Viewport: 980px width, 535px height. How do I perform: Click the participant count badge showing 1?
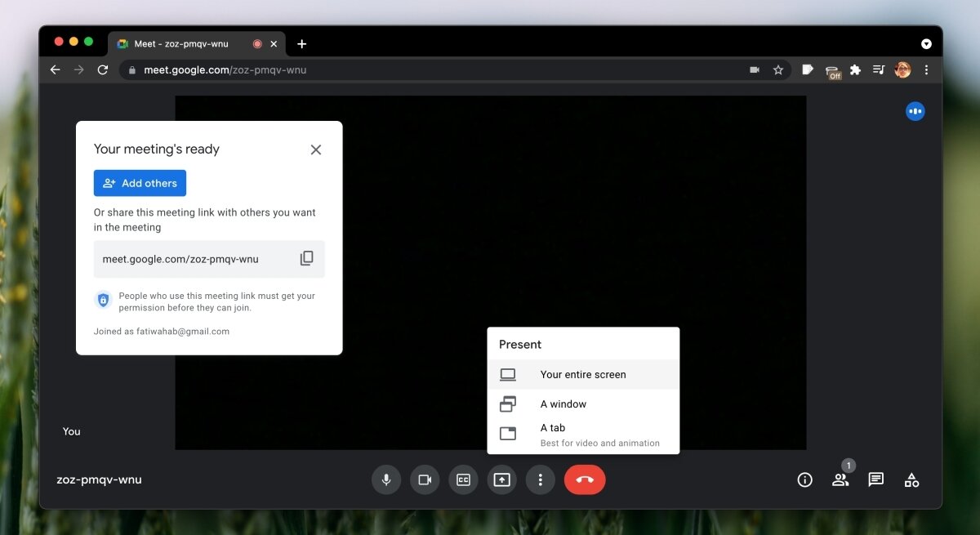tap(849, 466)
